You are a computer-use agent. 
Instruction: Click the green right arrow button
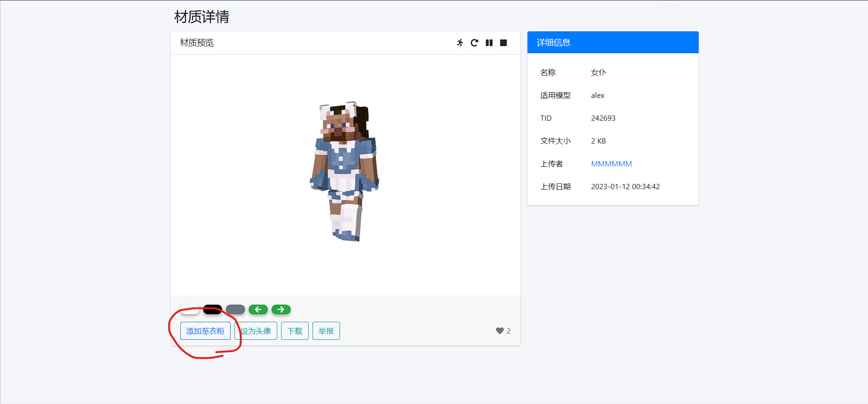click(281, 309)
